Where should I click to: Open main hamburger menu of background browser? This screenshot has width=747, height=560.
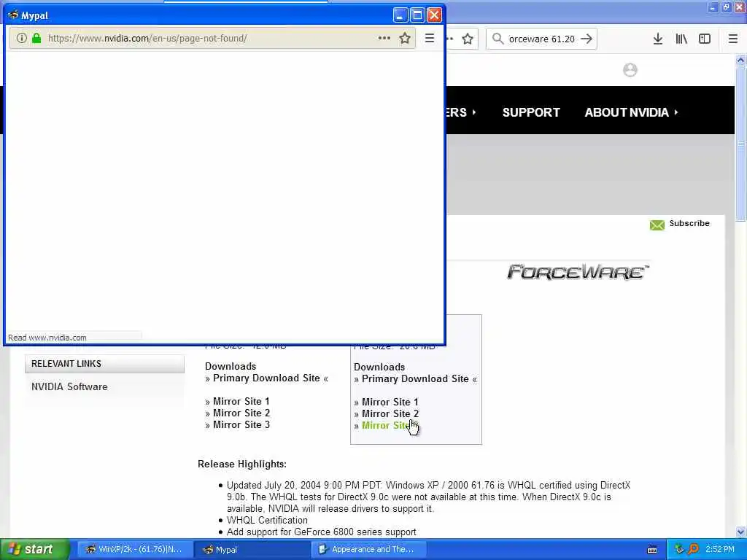(733, 39)
